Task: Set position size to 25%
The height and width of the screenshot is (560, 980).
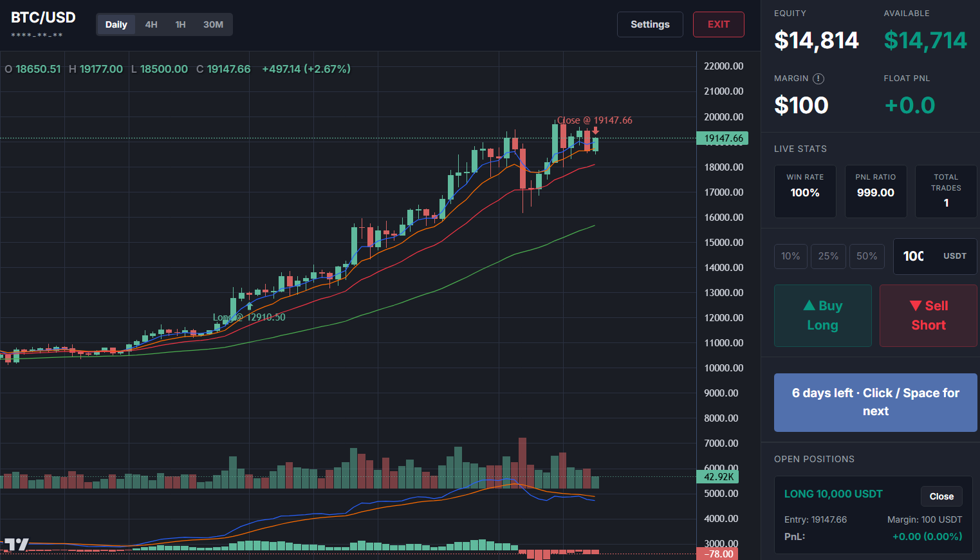Action: pos(828,256)
